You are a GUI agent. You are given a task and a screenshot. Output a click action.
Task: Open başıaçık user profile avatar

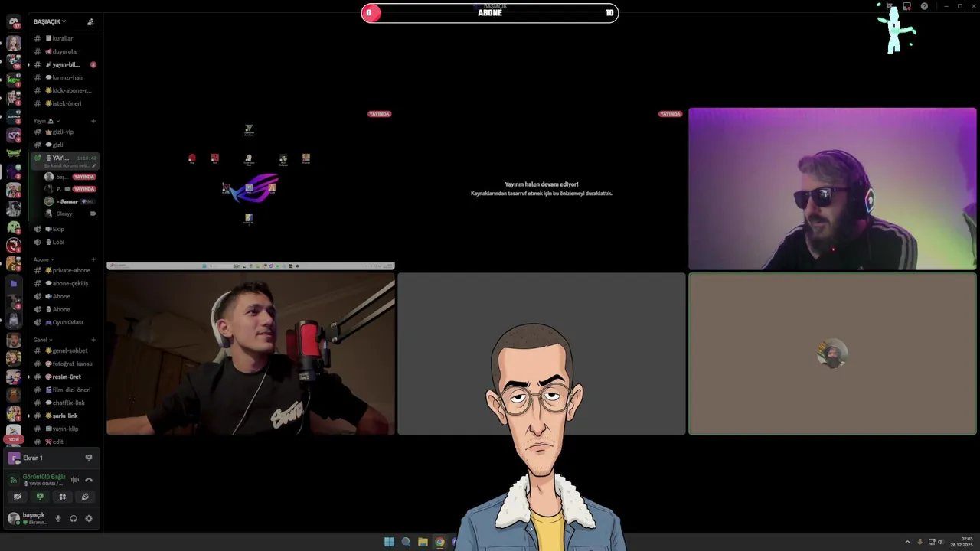[13, 518]
